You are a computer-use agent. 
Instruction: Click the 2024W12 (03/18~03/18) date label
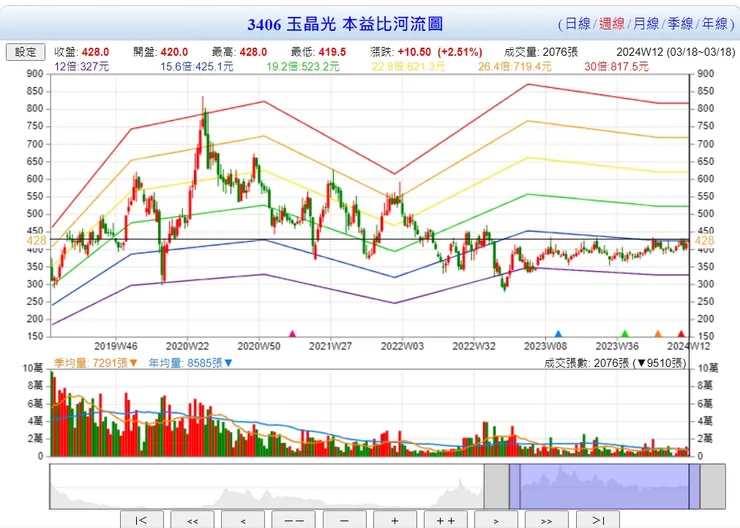point(676,52)
